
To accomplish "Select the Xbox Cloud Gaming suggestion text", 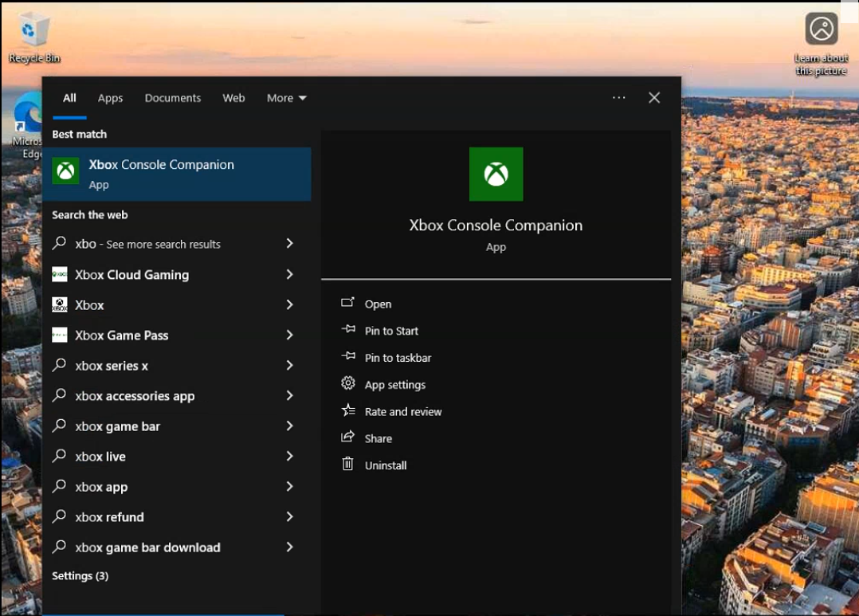I will coord(132,275).
